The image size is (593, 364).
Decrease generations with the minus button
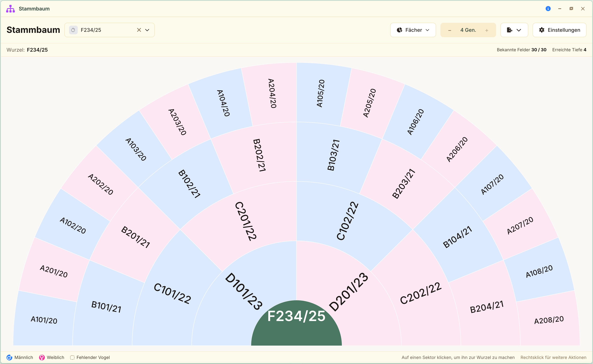[x=449, y=30]
